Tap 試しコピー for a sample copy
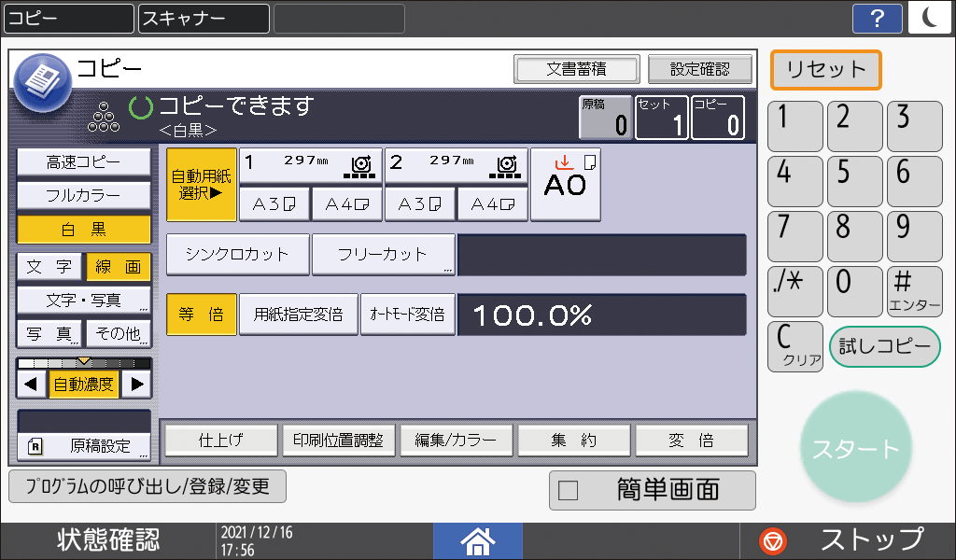The height and width of the screenshot is (560, 956). point(884,346)
